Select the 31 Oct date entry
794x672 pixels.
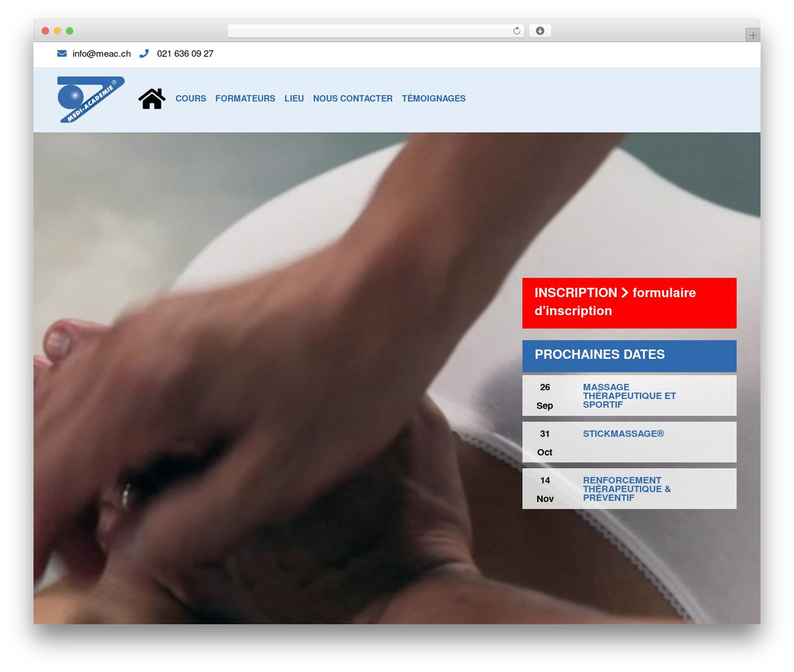(x=545, y=443)
